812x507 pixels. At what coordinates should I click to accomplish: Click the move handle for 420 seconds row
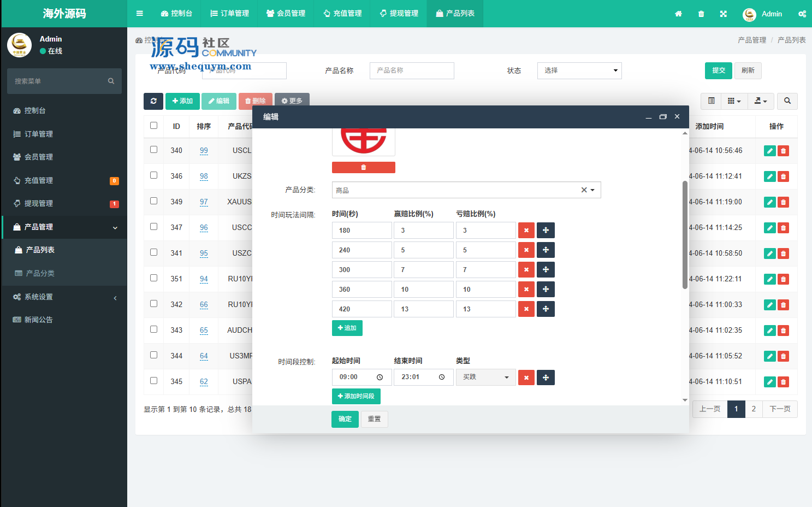[546, 309]
